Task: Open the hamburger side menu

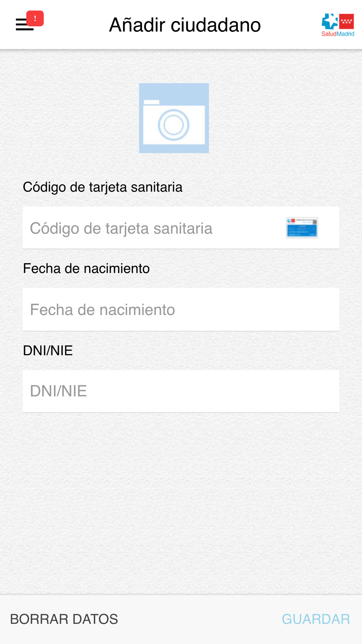Action: tap(24, 25)
